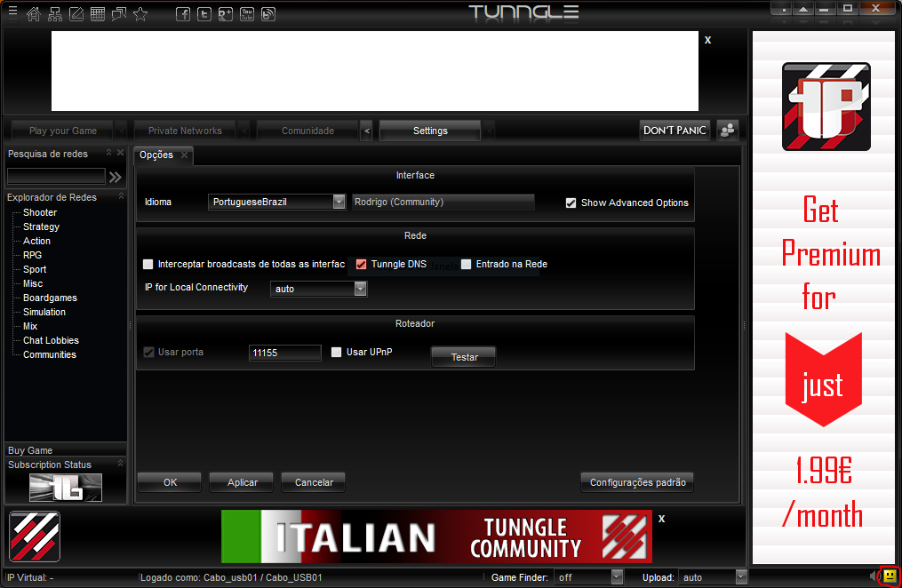Open the Twitter icon
902x588 pixels.
pos(204,14)
